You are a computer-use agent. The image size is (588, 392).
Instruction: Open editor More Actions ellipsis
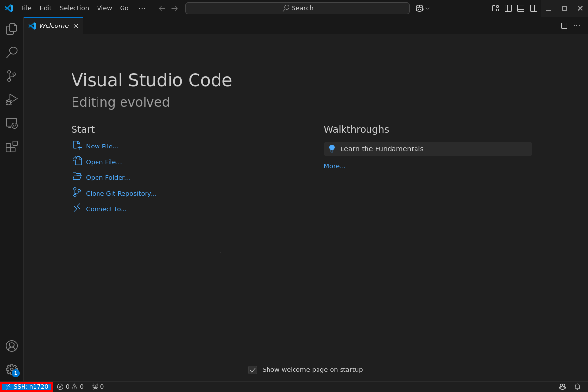coord(577,26)
